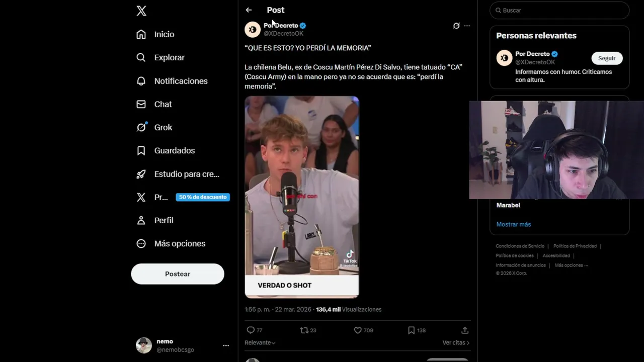Like the post with heart icon
The image size is (644, 362).
point(358,330)
